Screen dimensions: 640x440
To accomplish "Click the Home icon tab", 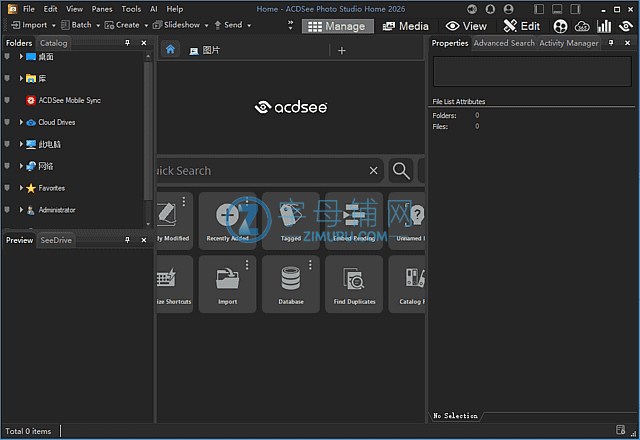I will pos(170,50).
